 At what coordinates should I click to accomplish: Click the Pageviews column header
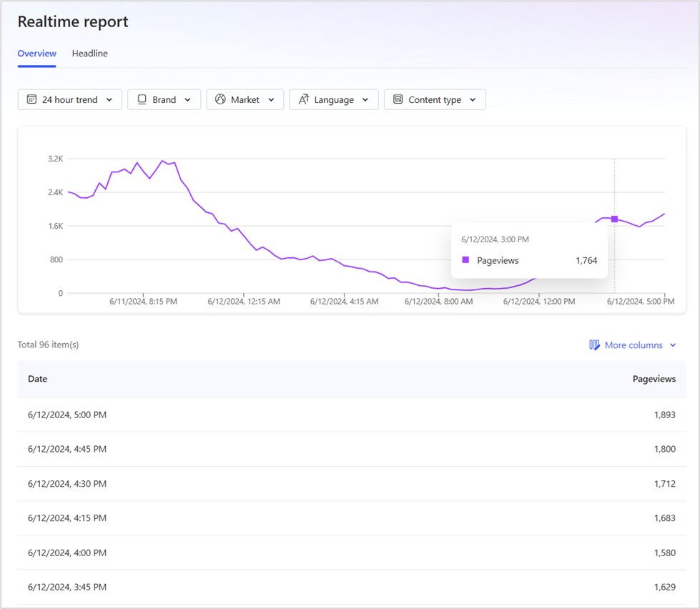(654, 378)
